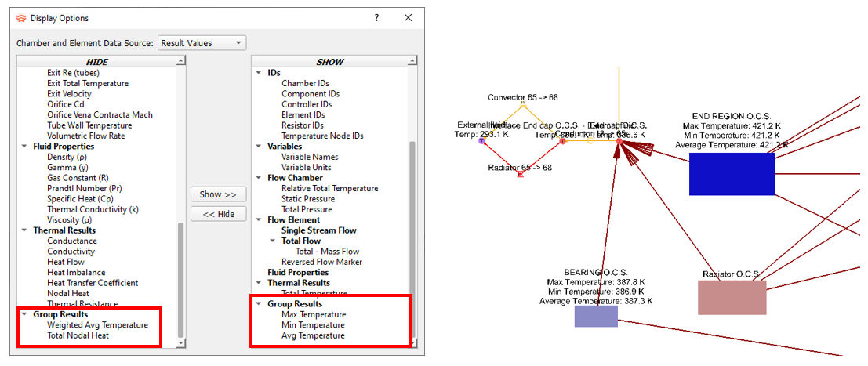Screen dimensions: 868x366
Task: Select Thermal Conductivity (k) item
Action: (93, 209)
